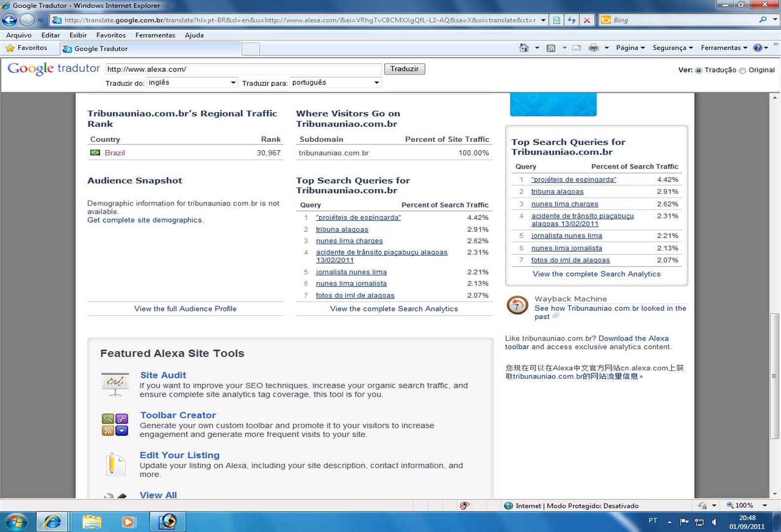This screenshot has height=532, width=781.
Task: Select the Tradução view radio button
Action: 698,70
